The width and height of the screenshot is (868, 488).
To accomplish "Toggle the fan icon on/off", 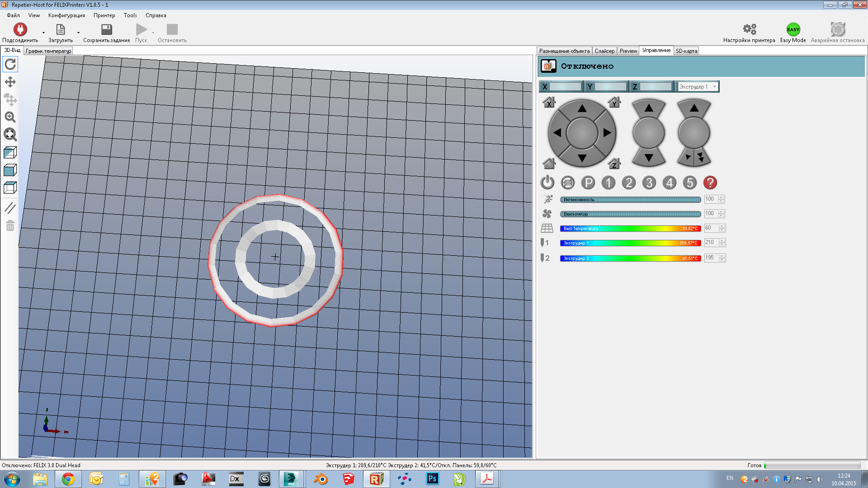I will point(547,214).
